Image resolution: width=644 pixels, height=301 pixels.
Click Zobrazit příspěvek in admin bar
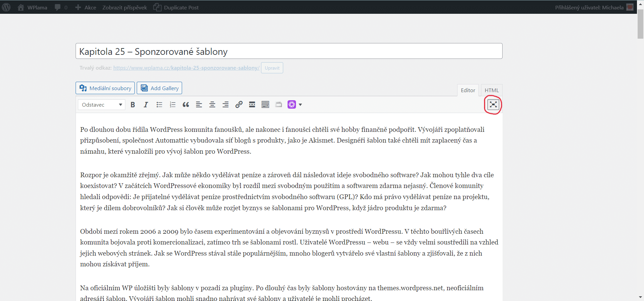pos(125,7)
